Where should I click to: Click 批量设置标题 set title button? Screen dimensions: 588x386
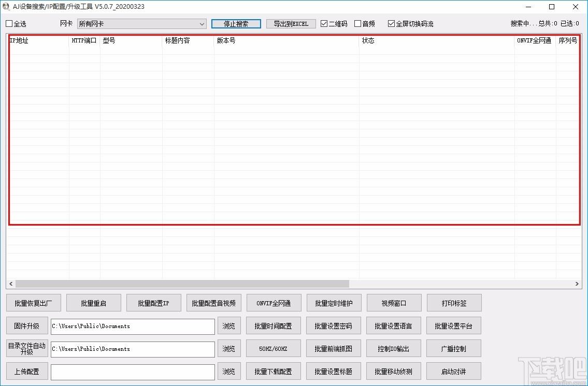tap(334, 372)
